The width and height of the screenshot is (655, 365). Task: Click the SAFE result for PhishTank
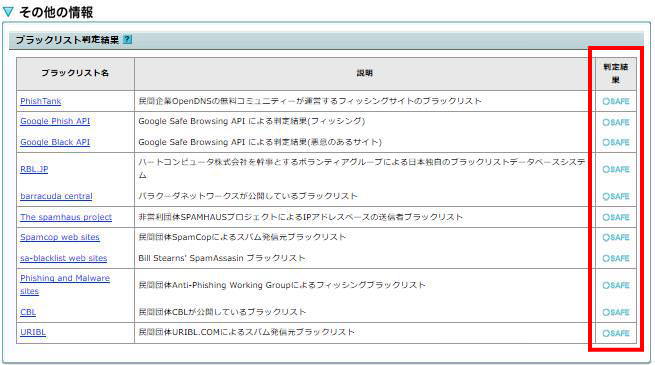(616, 101)
